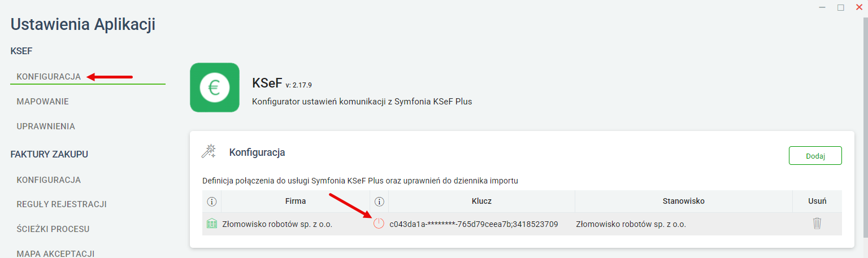Click the Stanowisko column header
The width and height of the screenshot is (868, 258).
click(x=683, y=201)
